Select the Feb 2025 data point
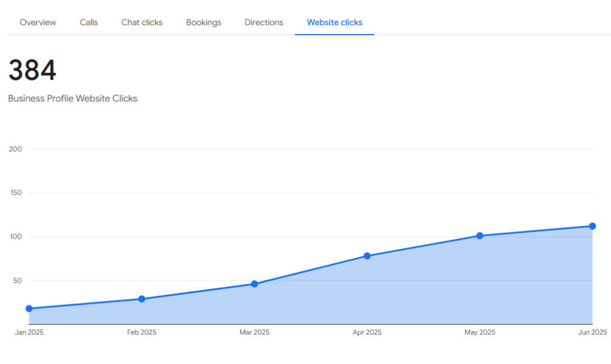611x364 pixels. (141, 299)
